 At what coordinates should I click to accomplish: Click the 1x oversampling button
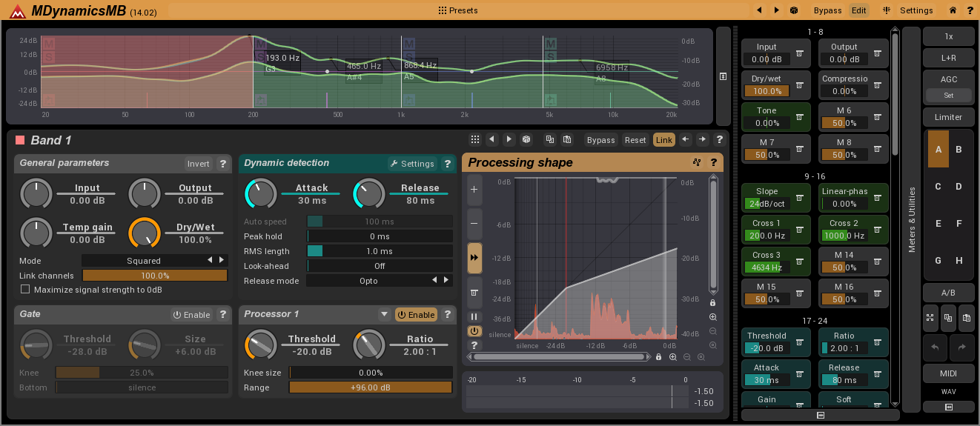[948, 36]
